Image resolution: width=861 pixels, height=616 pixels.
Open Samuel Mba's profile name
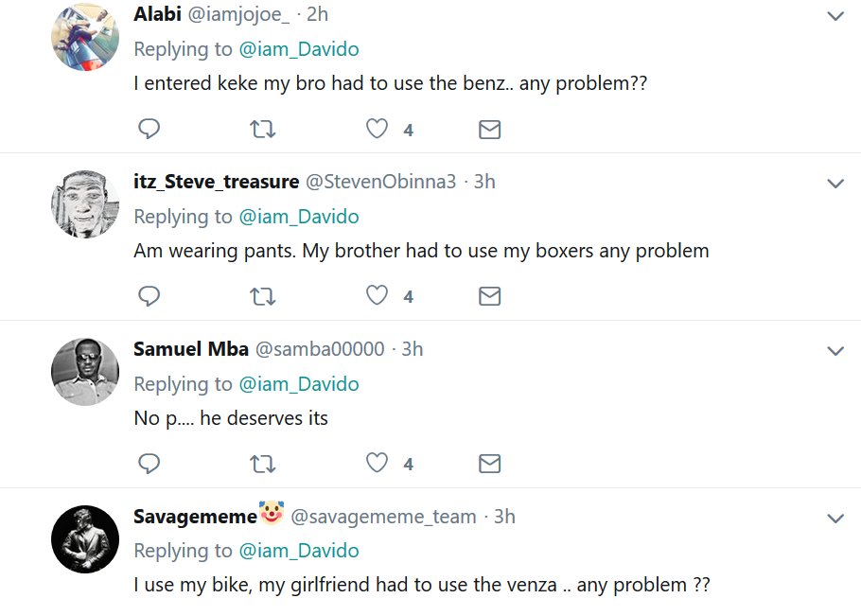click(x=190, y=349)
